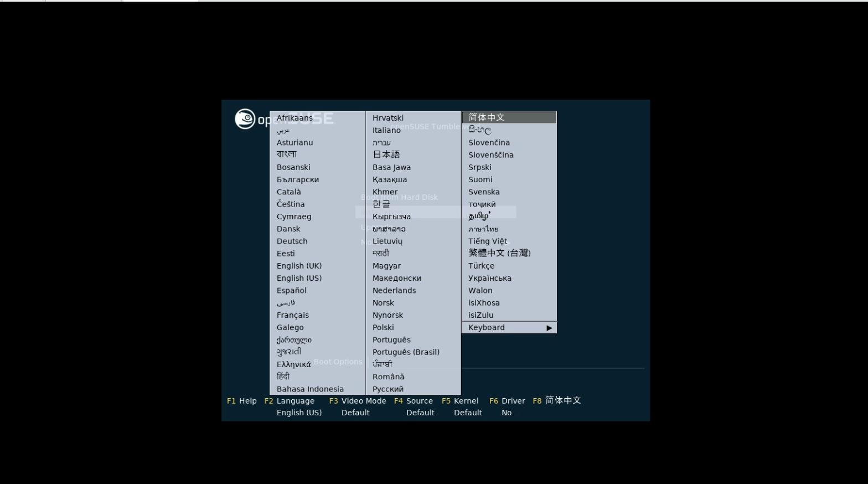Select Кыргызча language
Viewport: 868px width, 484px height.
(x=391, y=217)
